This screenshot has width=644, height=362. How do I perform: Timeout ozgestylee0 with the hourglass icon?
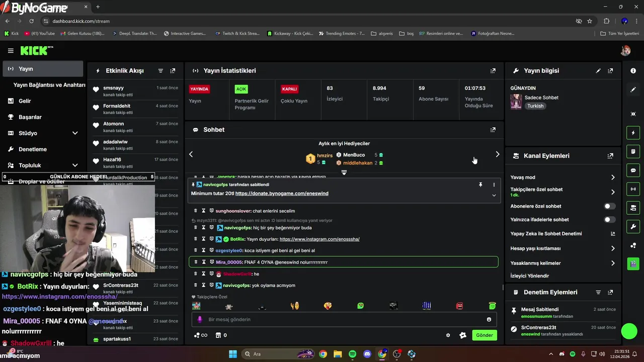tap(204, 250)
